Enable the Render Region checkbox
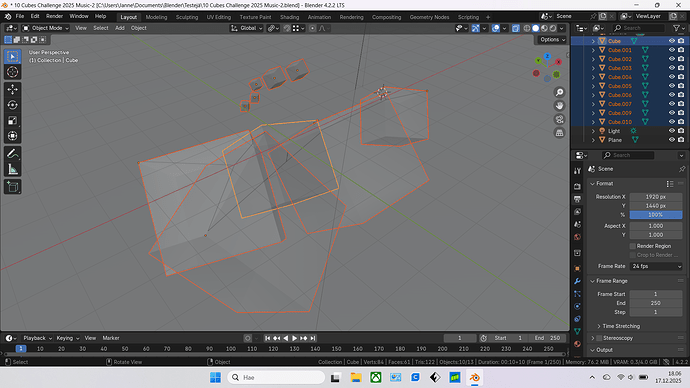Screen dimensions: 690x388 (633, 246)
